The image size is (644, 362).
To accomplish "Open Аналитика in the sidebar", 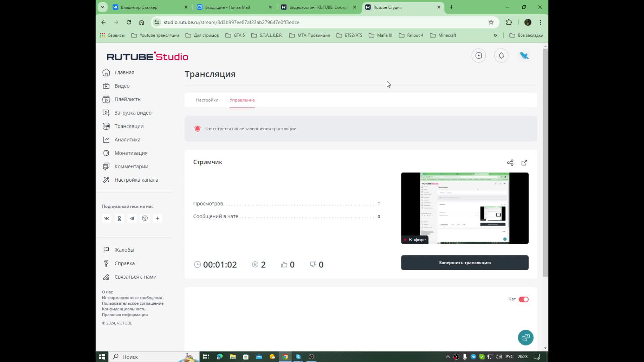I will [x=121, y=139].
